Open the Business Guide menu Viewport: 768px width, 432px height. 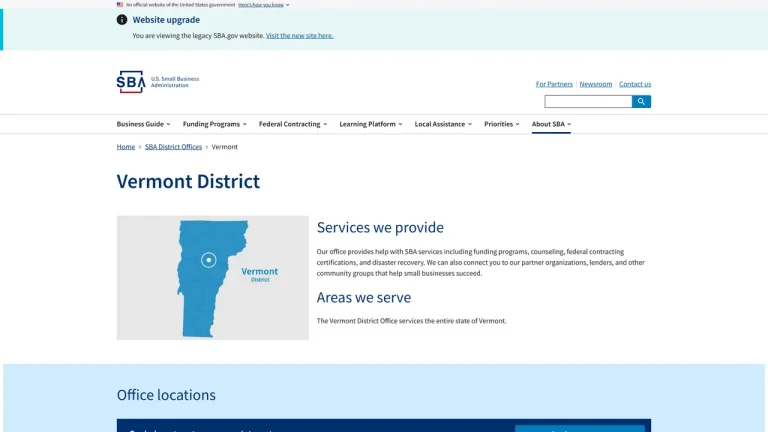pyautogui.click(x=144, y=124)
